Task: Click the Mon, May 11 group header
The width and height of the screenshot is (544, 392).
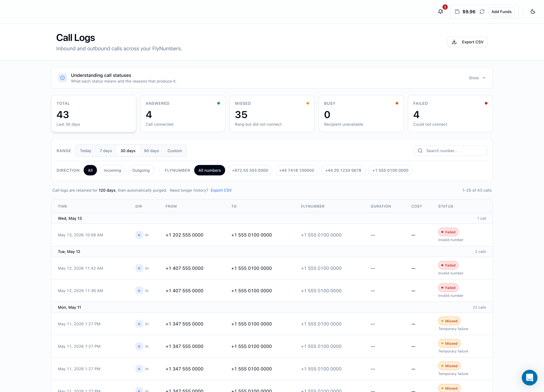Action: click(272, 307)
